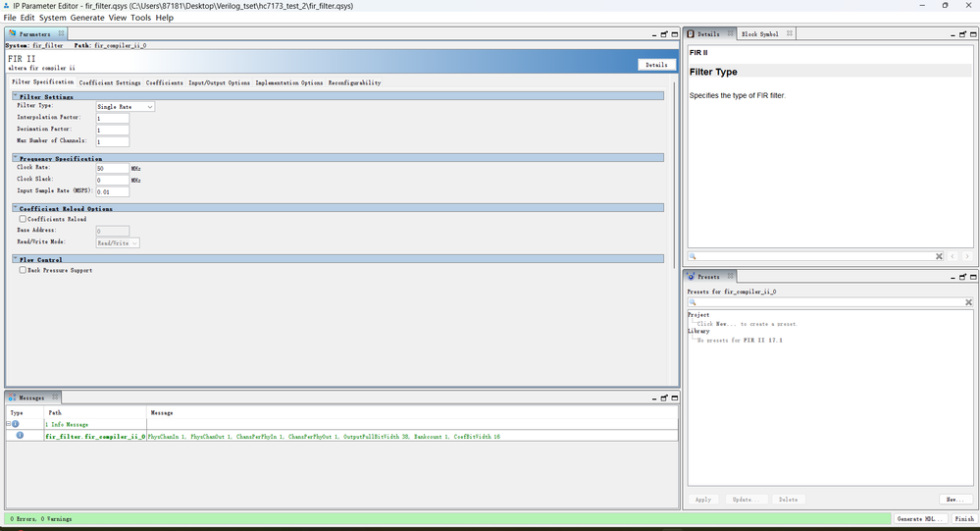This screenshot has width=980, height=531.
Task: Minimize the Presets panel
Action: click(954, 277)
